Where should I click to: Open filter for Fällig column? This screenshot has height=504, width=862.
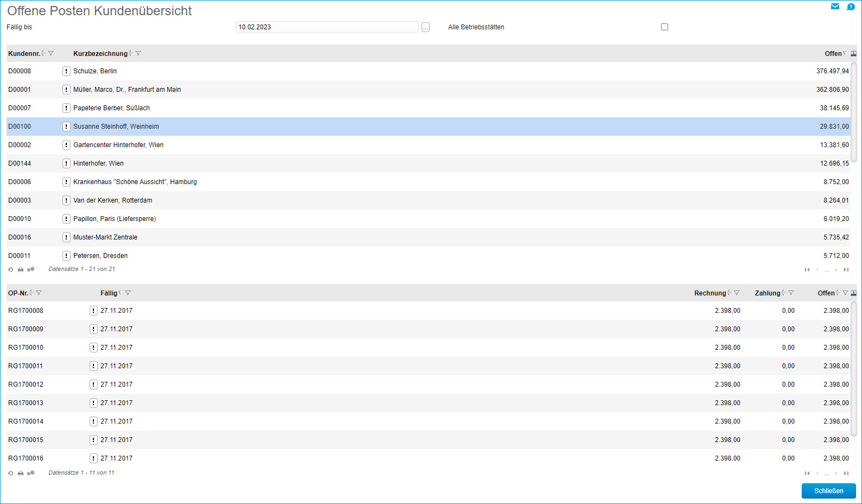tap(128, 293)
